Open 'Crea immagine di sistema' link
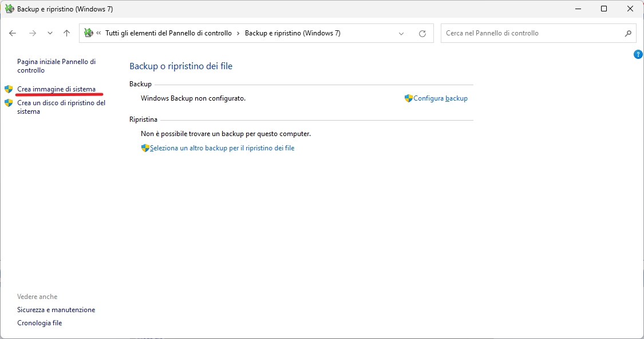The height and width of the screenshot is (339, 644). click(x=56, y=89)
